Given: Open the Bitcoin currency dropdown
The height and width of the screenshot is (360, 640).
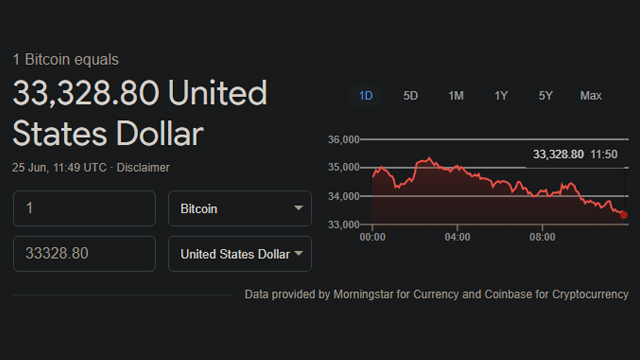Looking at the screenshot, I should tap(240, 208).
